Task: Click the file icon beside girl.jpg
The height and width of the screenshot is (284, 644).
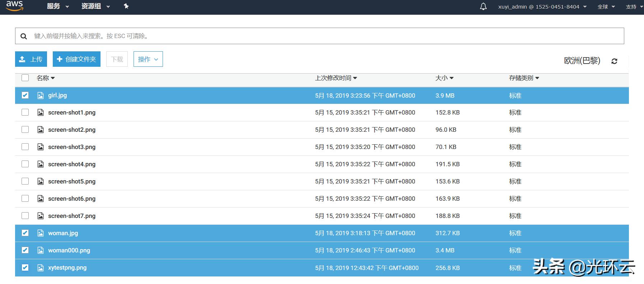Action: pos(41,96)
